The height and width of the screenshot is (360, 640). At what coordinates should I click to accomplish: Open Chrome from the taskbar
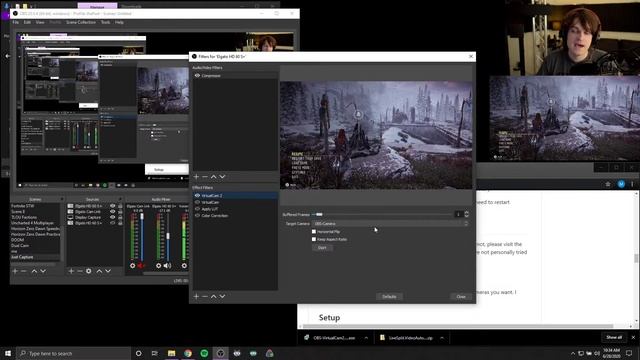click(188, 353)
